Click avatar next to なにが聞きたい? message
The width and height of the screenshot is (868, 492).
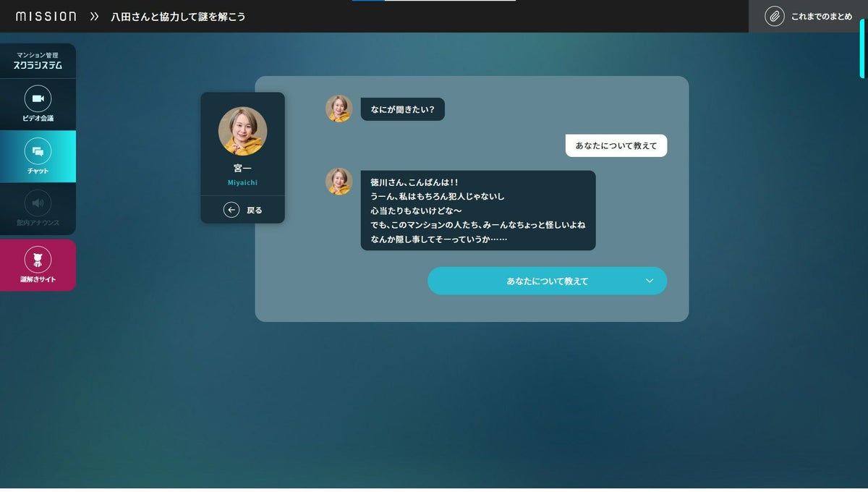click(x=339, y=109)
